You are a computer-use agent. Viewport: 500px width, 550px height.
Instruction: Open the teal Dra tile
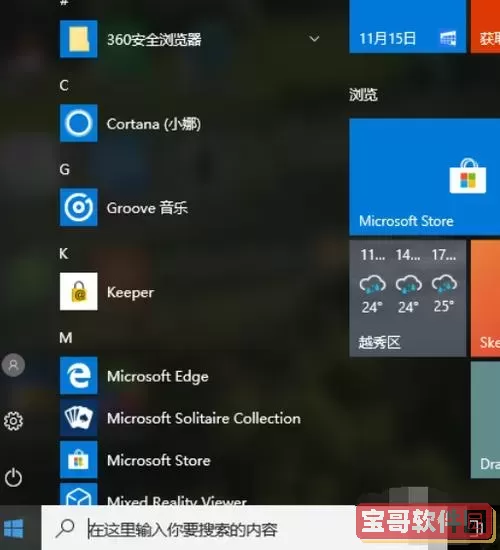point(485,420)
